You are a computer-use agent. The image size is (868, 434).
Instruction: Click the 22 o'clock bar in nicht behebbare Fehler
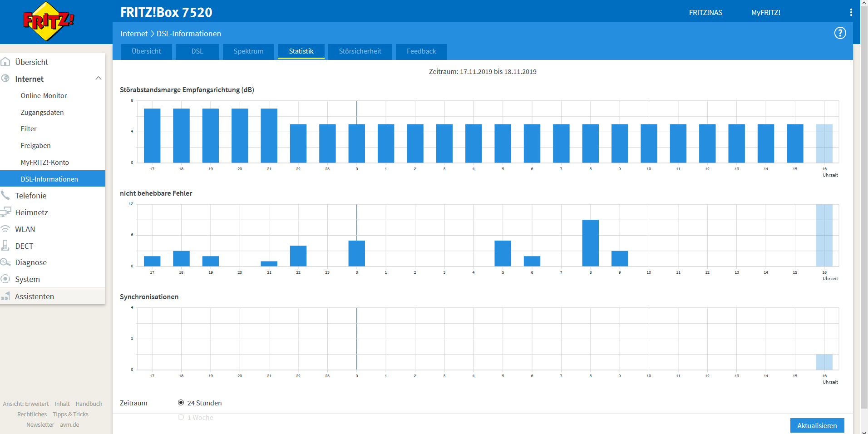click(x=298, y=256)
